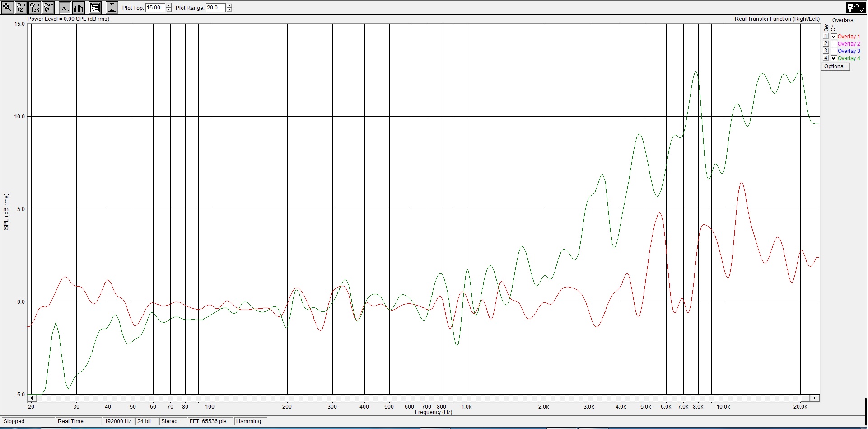
Task: Click the vertical autoscale icon
Action: click(x=112, y=8)
